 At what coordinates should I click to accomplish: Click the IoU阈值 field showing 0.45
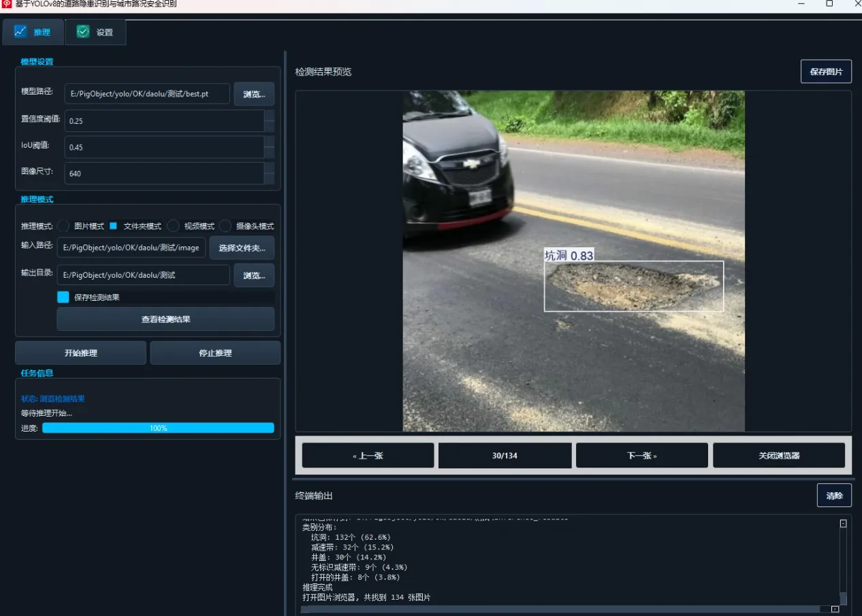point(164,147)
